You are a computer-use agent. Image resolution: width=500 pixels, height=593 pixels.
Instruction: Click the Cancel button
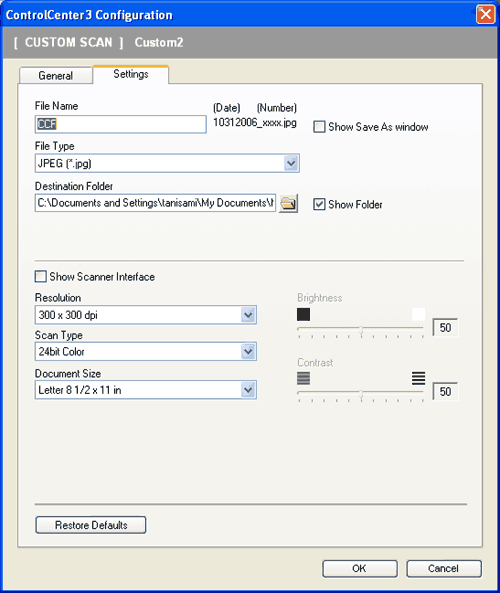click(x=444, y=568)
